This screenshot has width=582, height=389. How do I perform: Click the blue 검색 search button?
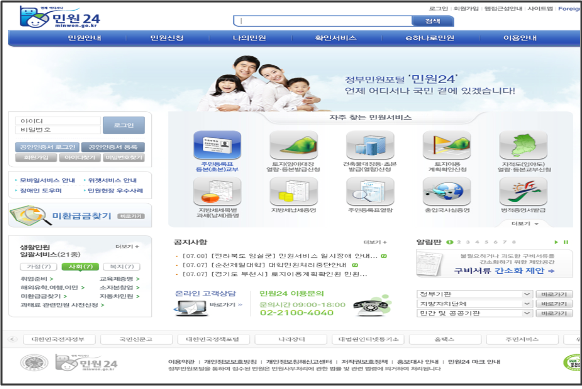433,21
